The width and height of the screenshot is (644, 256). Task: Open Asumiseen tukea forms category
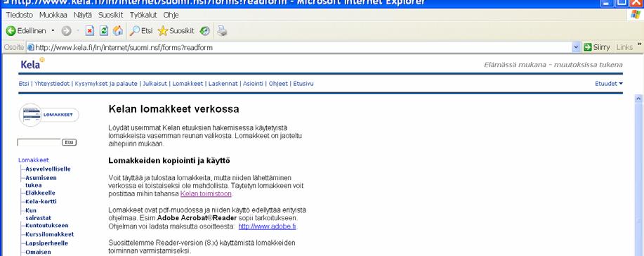tap(41, 181)
